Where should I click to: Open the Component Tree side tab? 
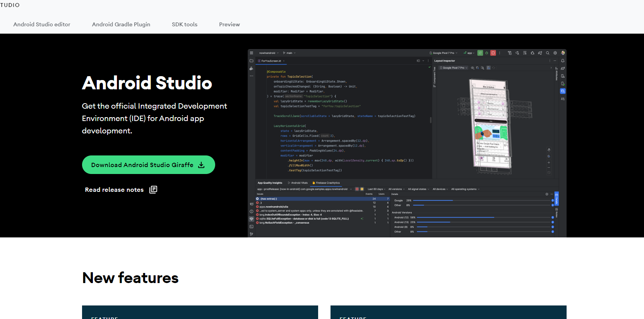434,77
